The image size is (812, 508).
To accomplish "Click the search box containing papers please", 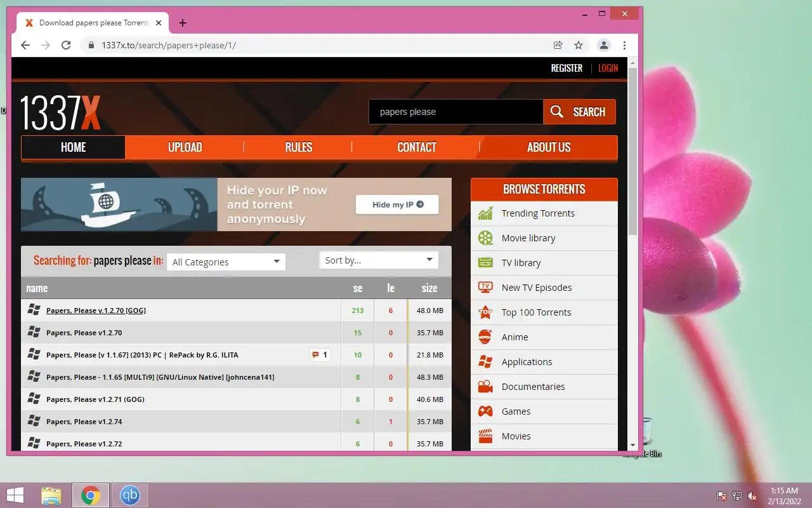I will [455, 112].
